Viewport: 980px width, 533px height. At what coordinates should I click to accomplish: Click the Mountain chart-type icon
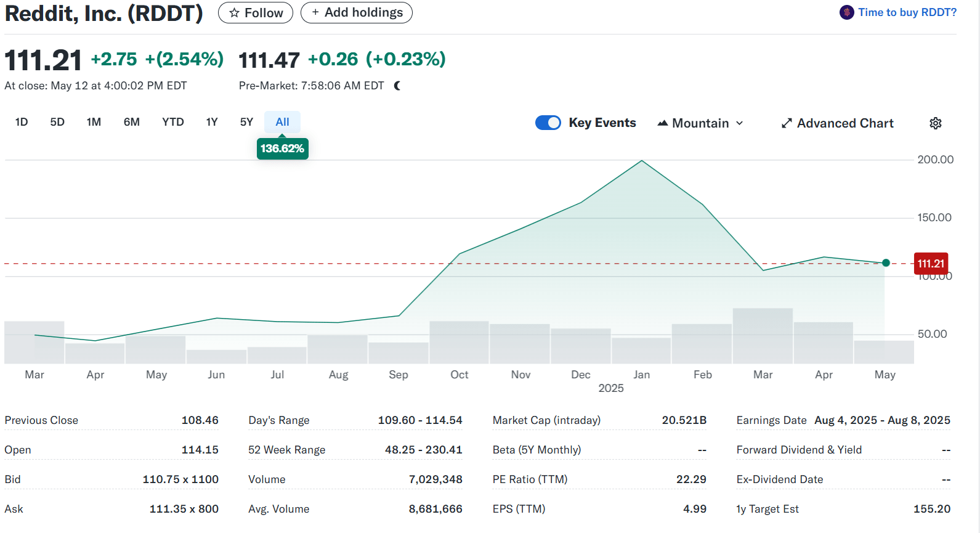(x=663, y=123)
